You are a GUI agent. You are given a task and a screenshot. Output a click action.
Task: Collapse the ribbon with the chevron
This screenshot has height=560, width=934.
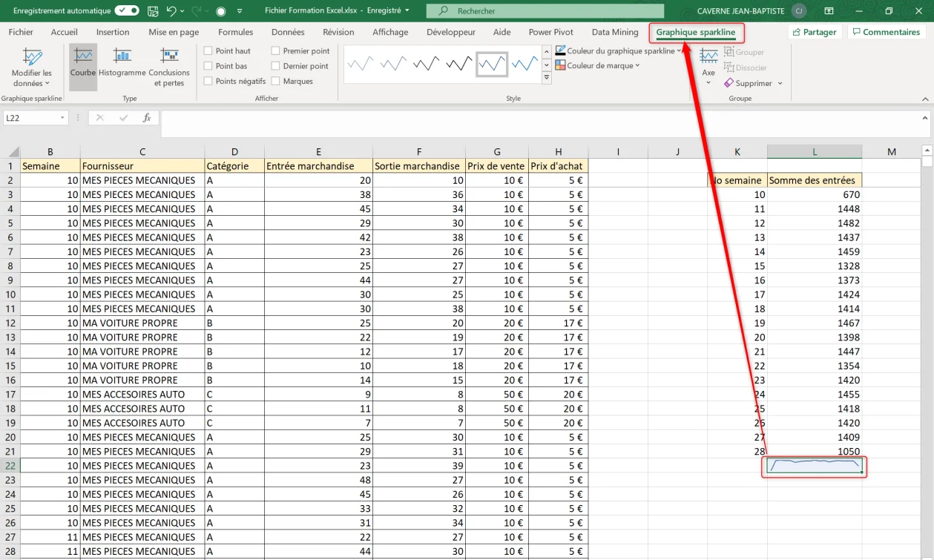tap(925, 99)
